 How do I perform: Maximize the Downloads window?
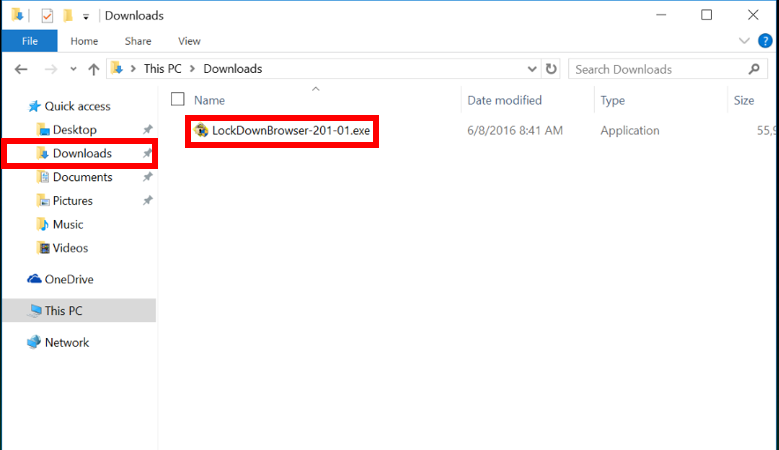[x=706, y=15]
